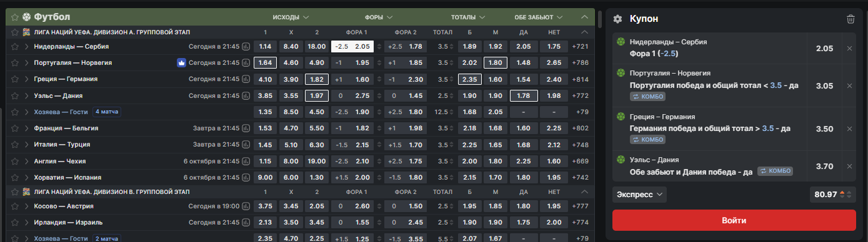Open the Италия — Турция match

[x=62, y=145]
